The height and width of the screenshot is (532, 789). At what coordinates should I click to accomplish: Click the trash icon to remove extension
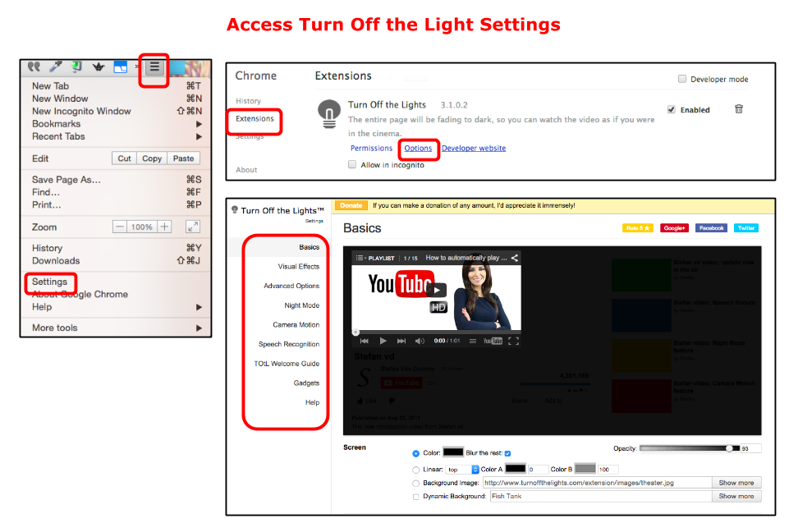pos(739,108)
